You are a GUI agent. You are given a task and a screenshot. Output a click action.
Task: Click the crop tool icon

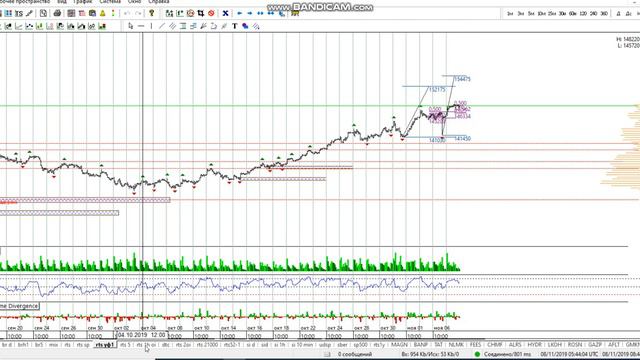(201, 13)
